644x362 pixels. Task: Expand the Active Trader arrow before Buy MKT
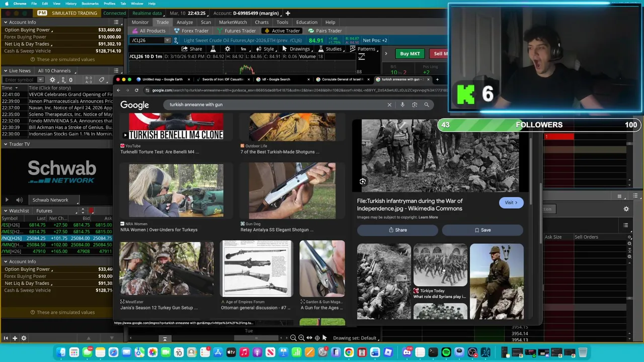click(386, 53)
